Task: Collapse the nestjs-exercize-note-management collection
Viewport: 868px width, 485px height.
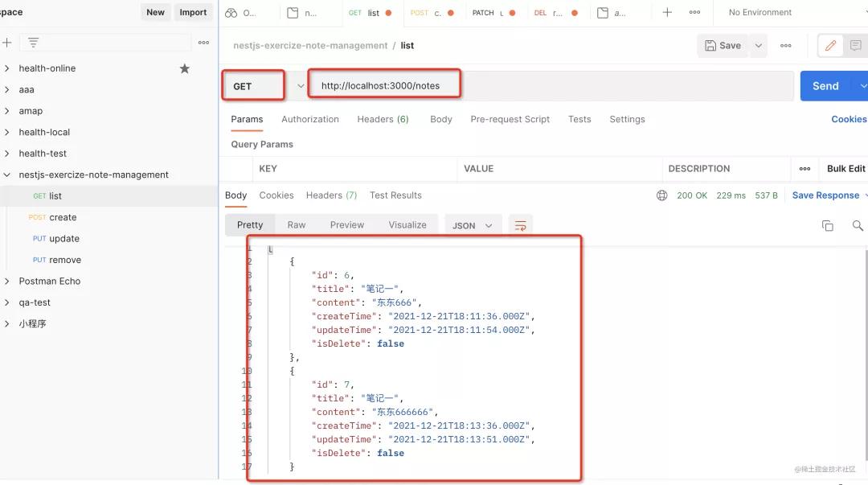Action: tap(6, 175)
